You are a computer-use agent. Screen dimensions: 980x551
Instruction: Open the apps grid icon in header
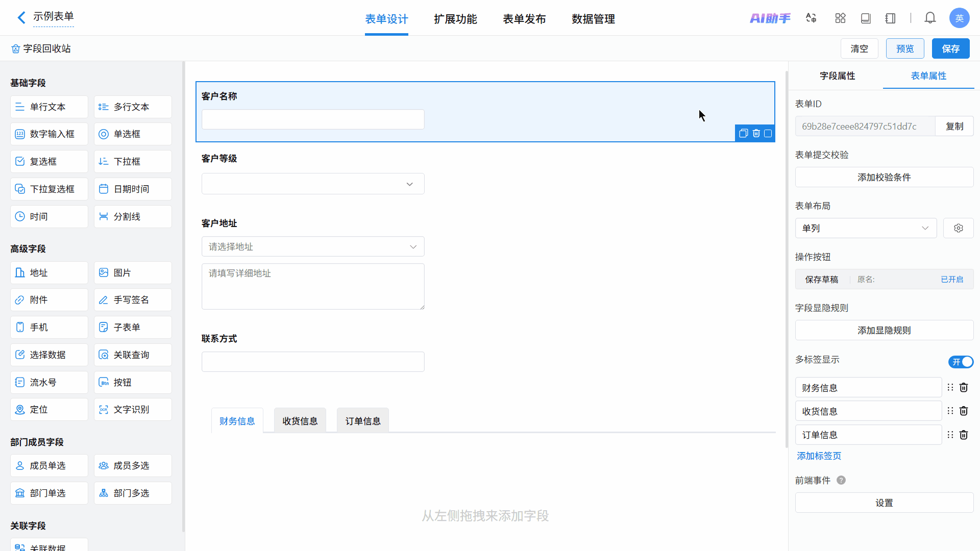840,18
